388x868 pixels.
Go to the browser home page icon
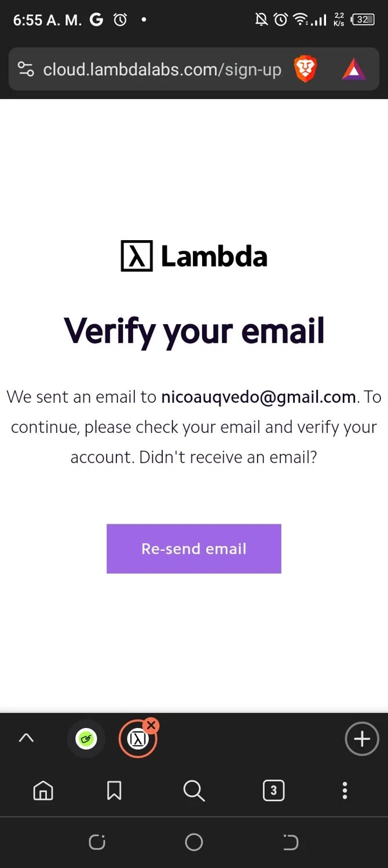(43, 790)
